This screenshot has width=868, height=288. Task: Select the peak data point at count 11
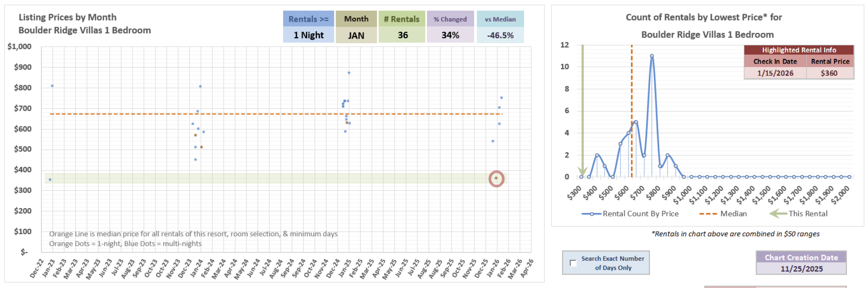(x=652, y=56)
